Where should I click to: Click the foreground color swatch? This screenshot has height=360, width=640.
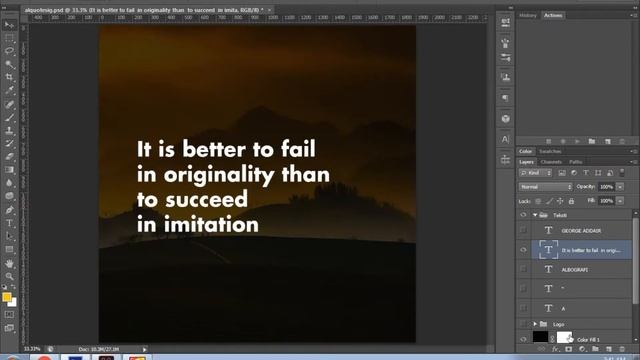pos(7,297)
